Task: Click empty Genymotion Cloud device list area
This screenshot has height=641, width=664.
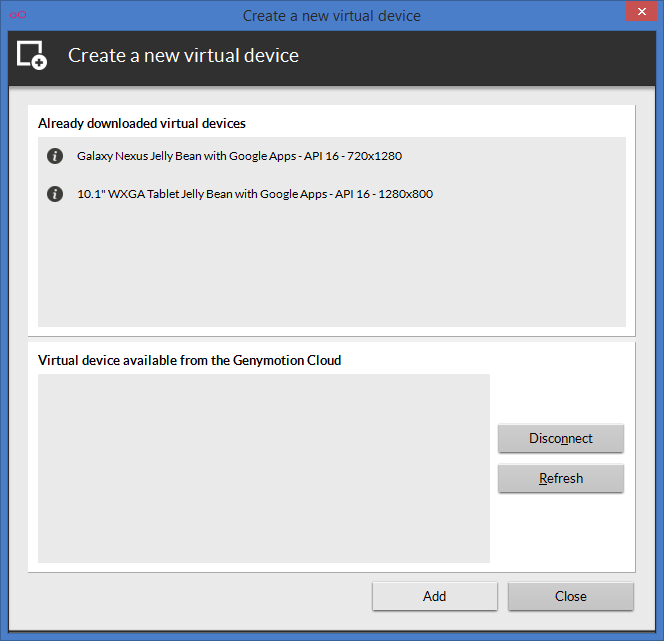Action: (264, 468)
